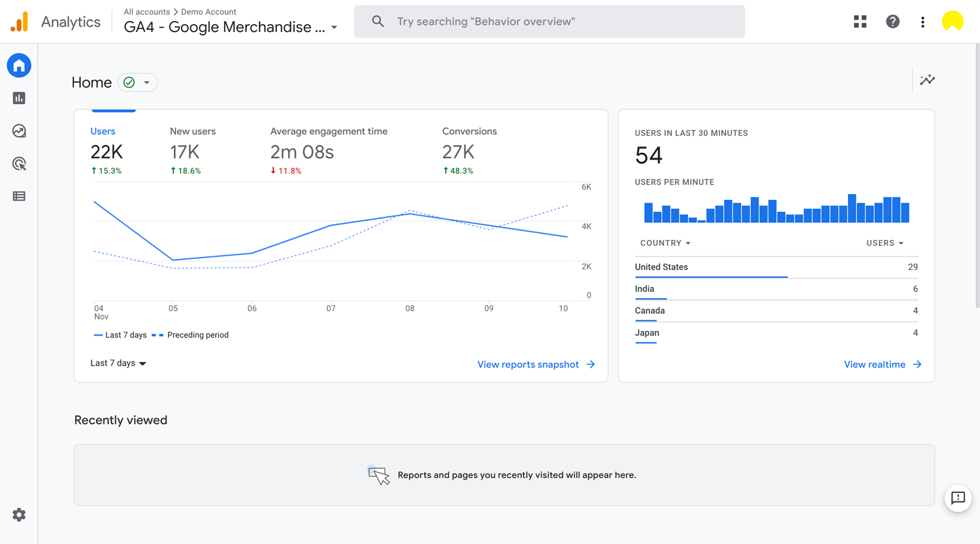Screen dimensions: 980x544
Task: Open the USERS metric dropdown
Action: pyautogui.click(x=885, y=243)
